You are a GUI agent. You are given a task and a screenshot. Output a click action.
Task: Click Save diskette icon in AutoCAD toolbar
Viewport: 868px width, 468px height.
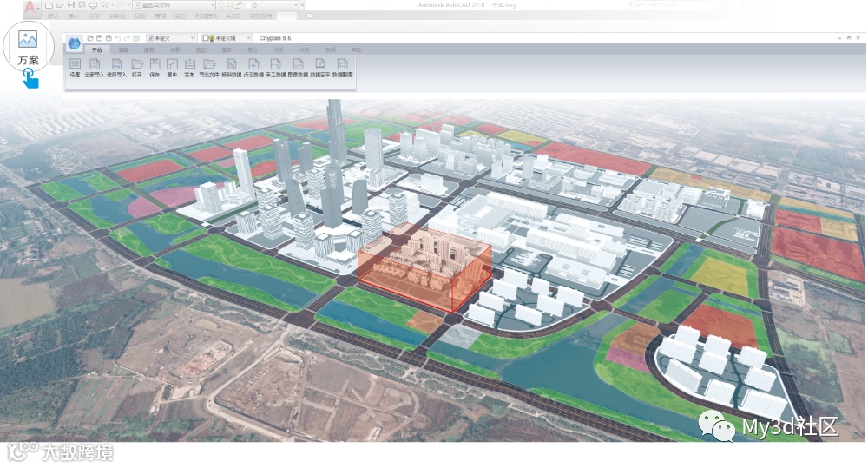pyautogui.click(x=71, y=5)
